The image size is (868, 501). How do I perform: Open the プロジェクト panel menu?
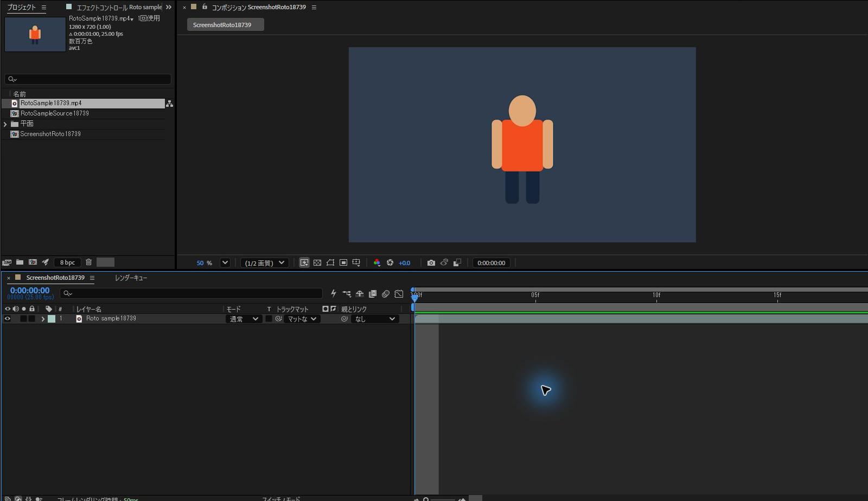44,8
